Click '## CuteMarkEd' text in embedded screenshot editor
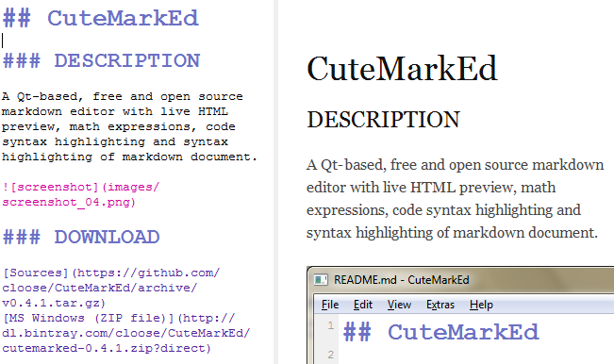Screen dimensions: 614x364 pyautogui.click(x=440, y=332)
